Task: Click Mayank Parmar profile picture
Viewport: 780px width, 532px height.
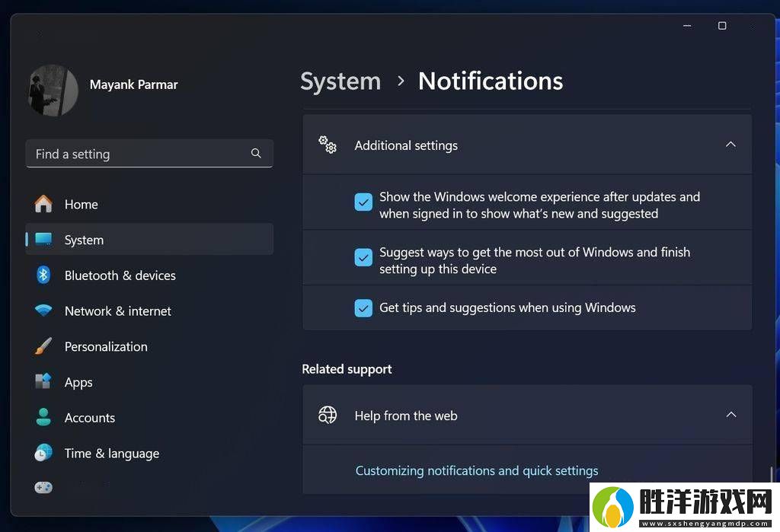Action: click(53, 91)
